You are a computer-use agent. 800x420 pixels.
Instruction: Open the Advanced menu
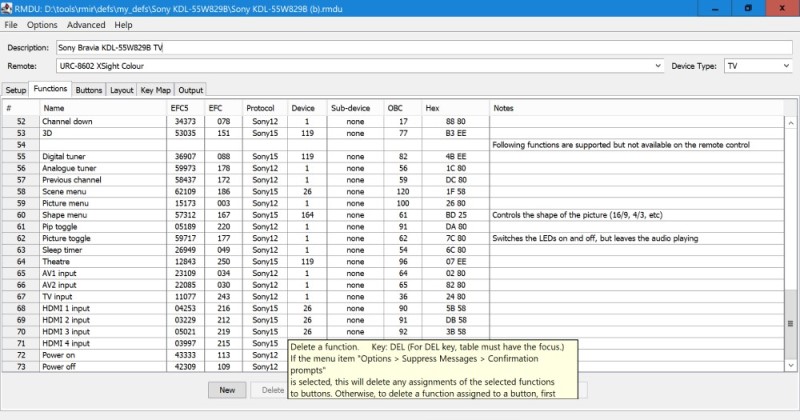[86, 24]
